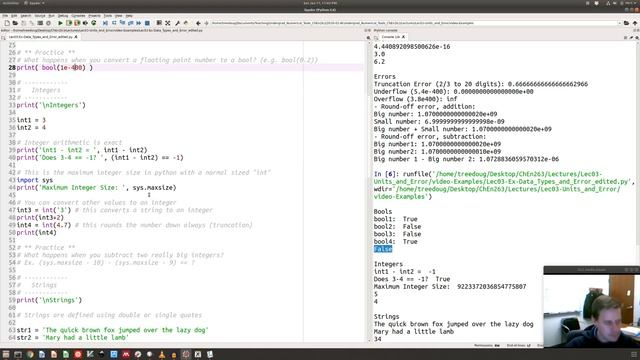The width and height of the screenshot is (640, 360).
Task: Open Preferences with the wrench icon
Action: click(178, 23)
